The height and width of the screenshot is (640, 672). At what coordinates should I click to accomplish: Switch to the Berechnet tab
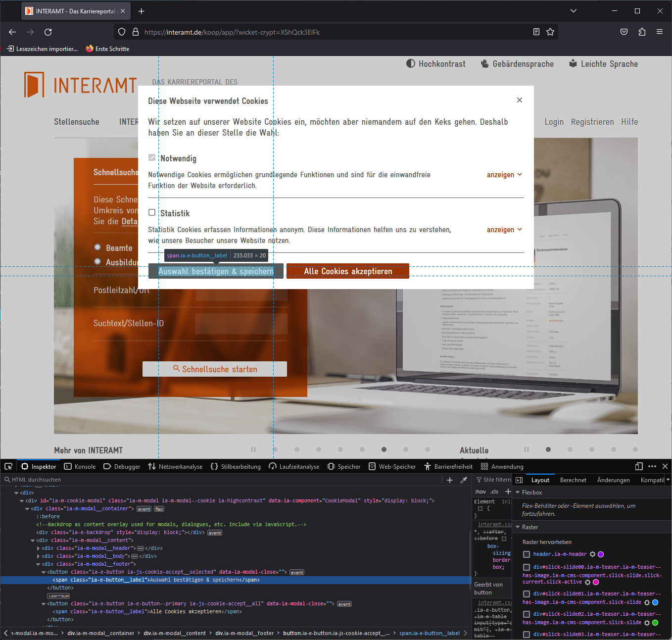click(x=573, y=480)
